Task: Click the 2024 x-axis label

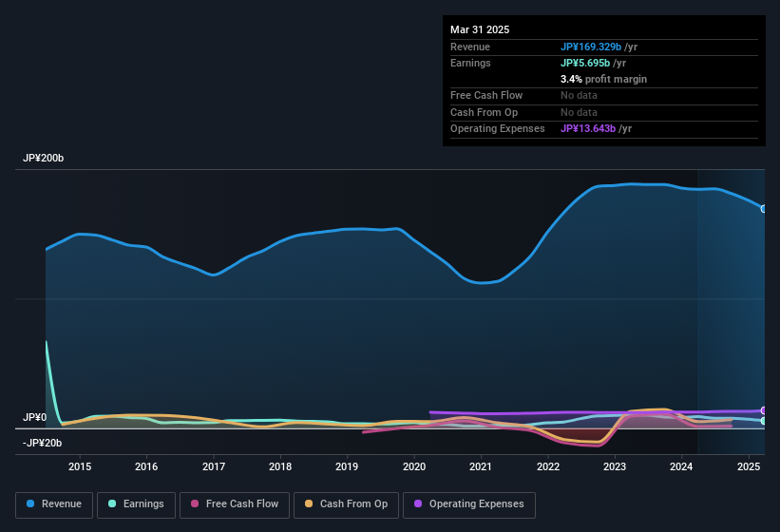Action: click(681, 466)
